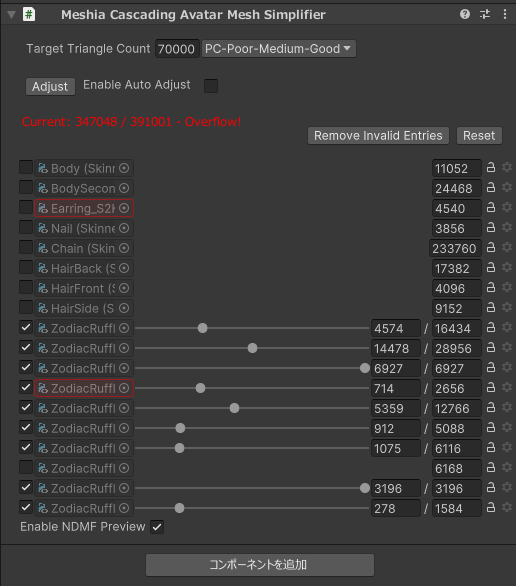Enable the Chain row checkbox
Viewport: 516px width, 586px height.
click(x=26, y=247)
